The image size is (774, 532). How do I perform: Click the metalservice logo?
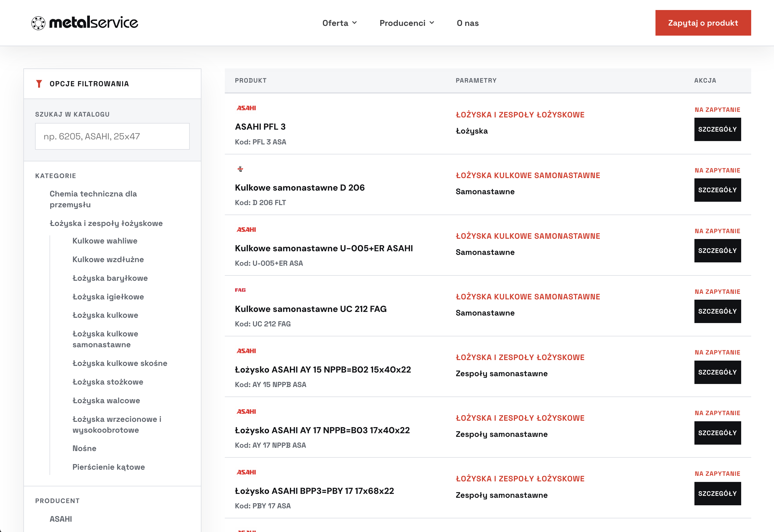85,23
